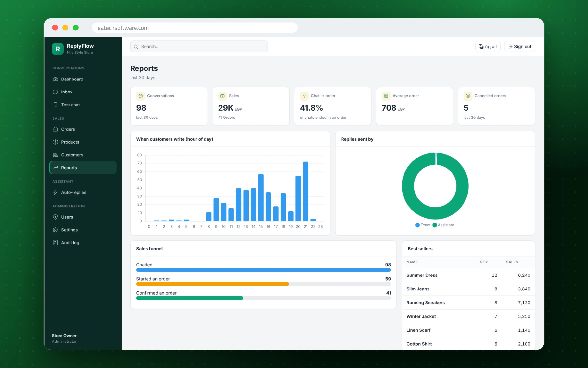Select the Summer Dress row
The width and height of the screenshot is (588, 368).
[468, 275]
